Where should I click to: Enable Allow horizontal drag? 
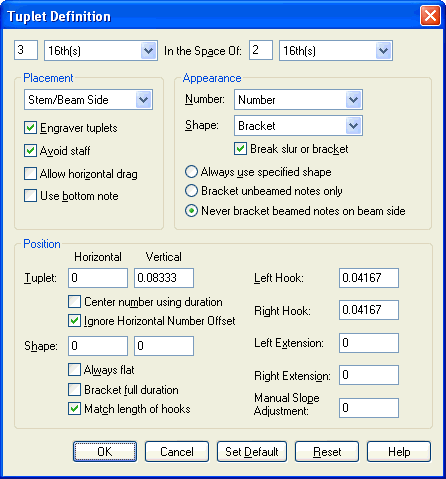click(x=30, y=174)
